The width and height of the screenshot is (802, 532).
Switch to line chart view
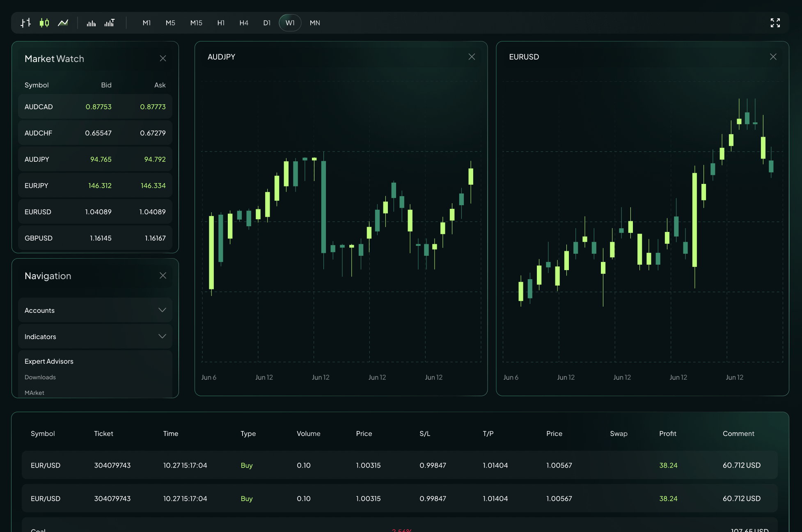63,23
